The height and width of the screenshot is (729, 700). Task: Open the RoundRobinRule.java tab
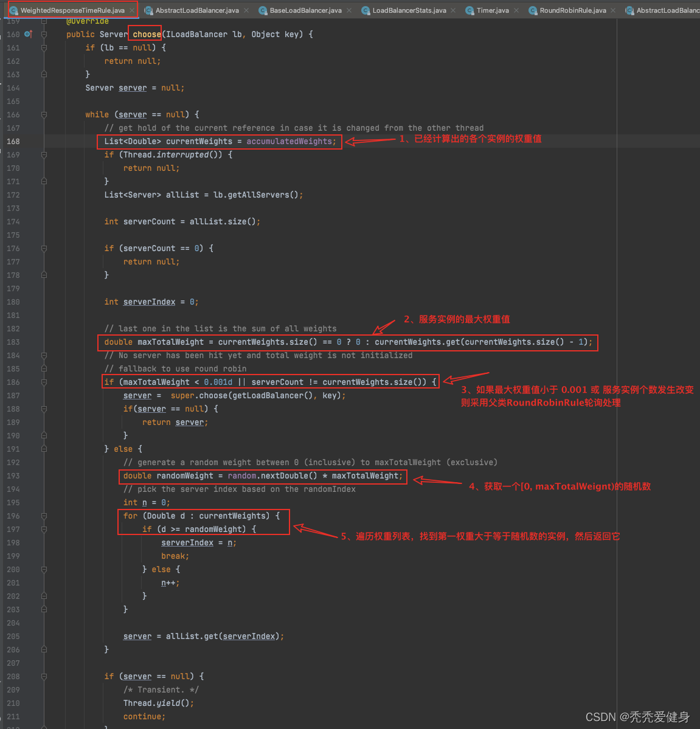[x=573, y=10]
